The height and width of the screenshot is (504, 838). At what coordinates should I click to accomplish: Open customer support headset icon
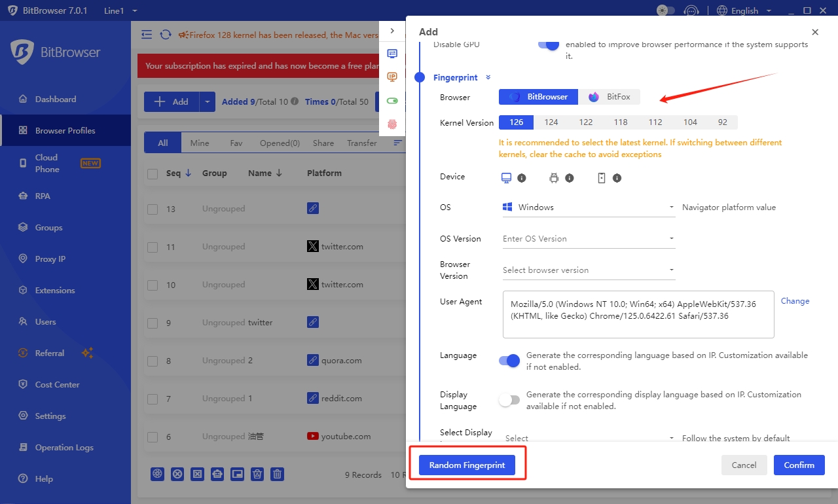tap(691, 10)
